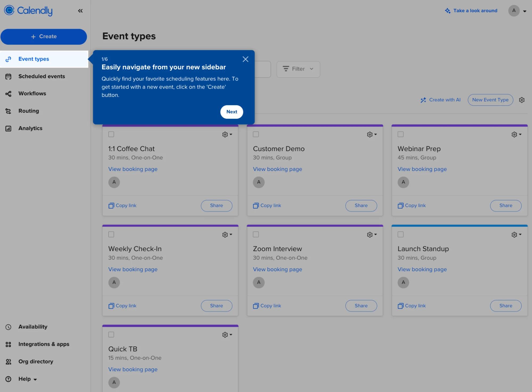Open the Help menu icon
This screenshot has width=532, height=392.
8,379
